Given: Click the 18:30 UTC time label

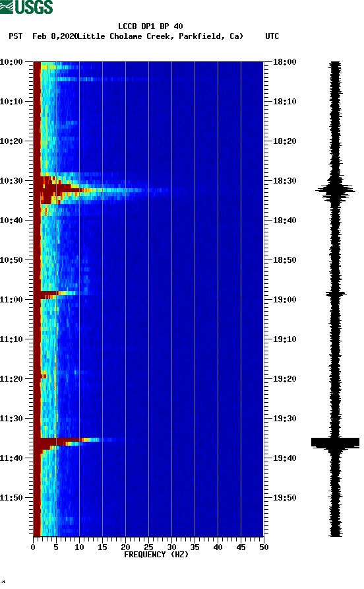Looking at the screenshot, I should click(x=285, y=181).
